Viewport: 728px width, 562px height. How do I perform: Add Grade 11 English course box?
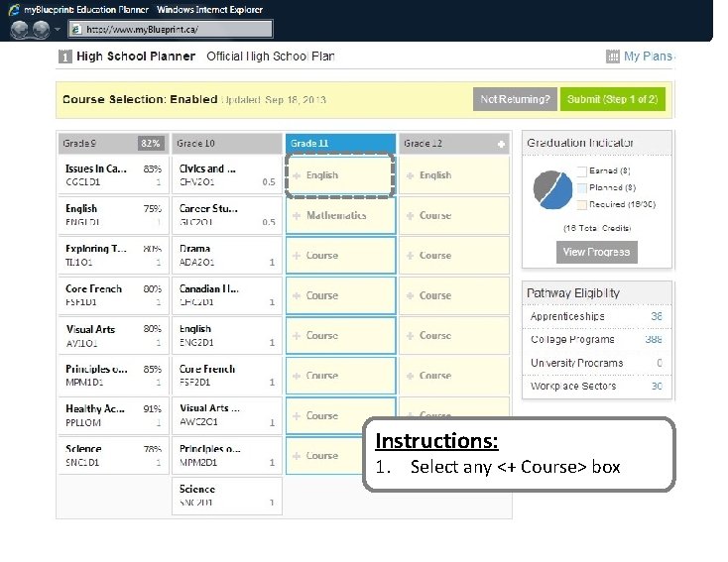click(x=340, y=175)
